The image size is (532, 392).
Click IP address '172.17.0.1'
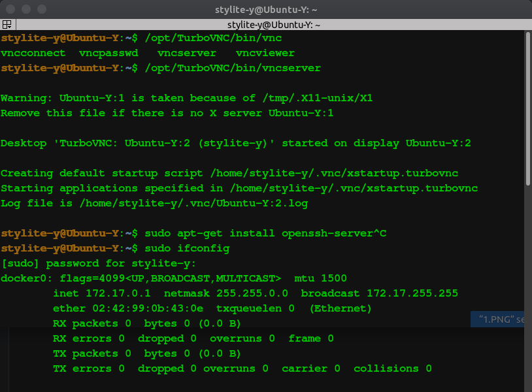[118, 293]
